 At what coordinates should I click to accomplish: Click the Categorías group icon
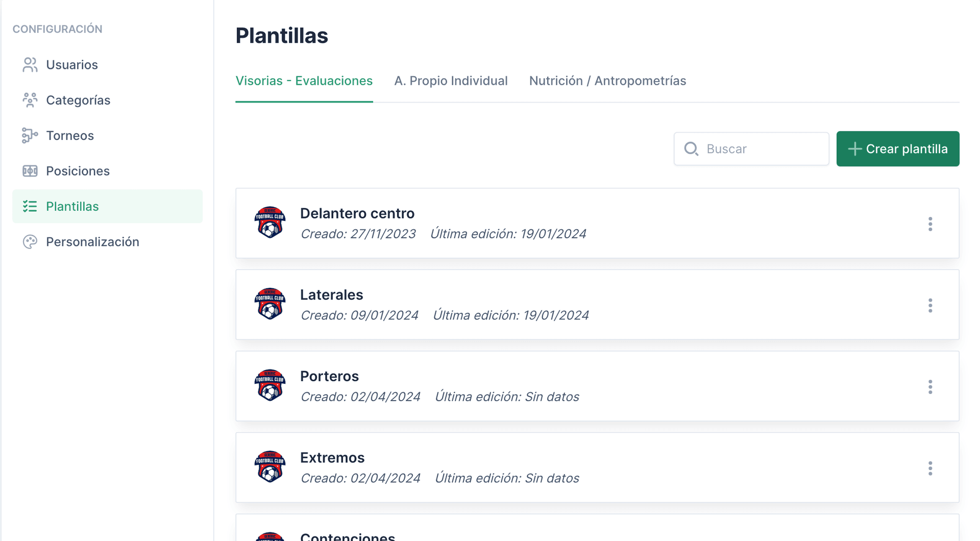coord(30,100)
